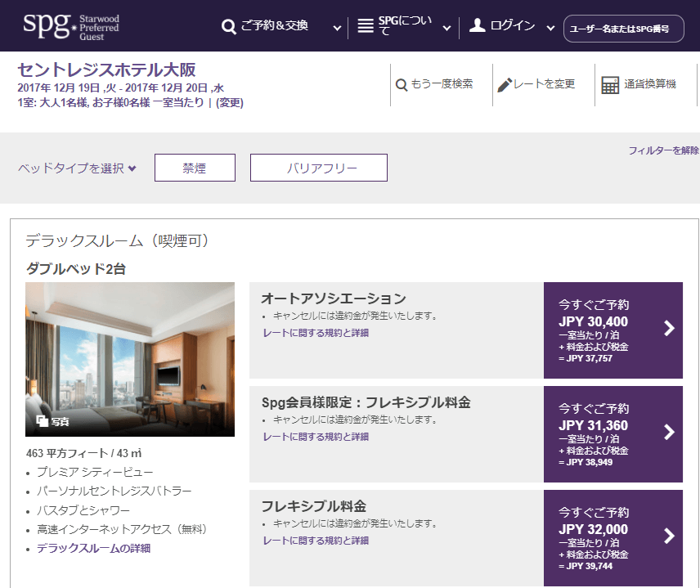Click the username or SPG number field
This screenshot has height=588, width=700.
tap(623, 29)
